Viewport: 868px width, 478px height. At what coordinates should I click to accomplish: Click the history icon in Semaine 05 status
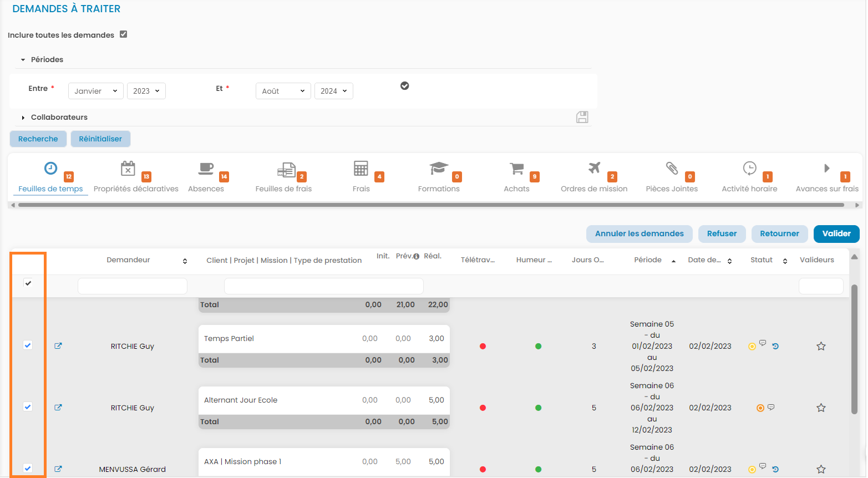[775, 347]
